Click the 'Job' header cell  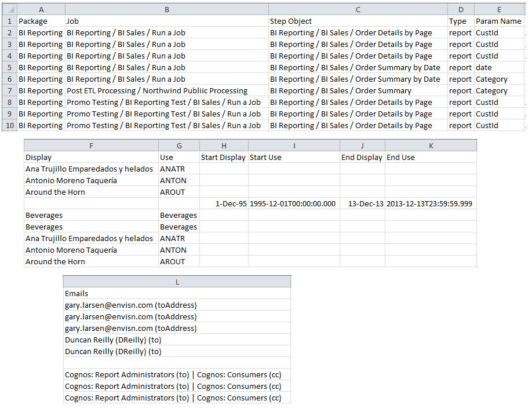pyautogui.click(x=167, y=21)
